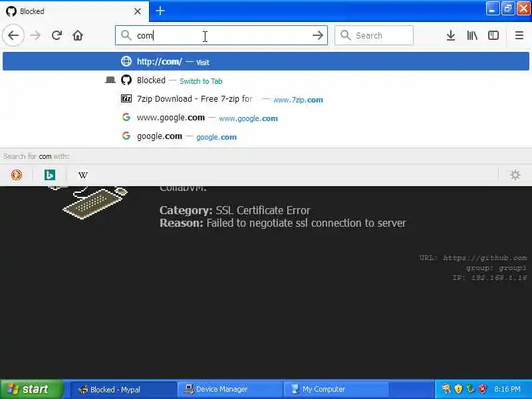532x399 pixels.
Task: Open the hamburger application menu
Action: click(519, 35)
